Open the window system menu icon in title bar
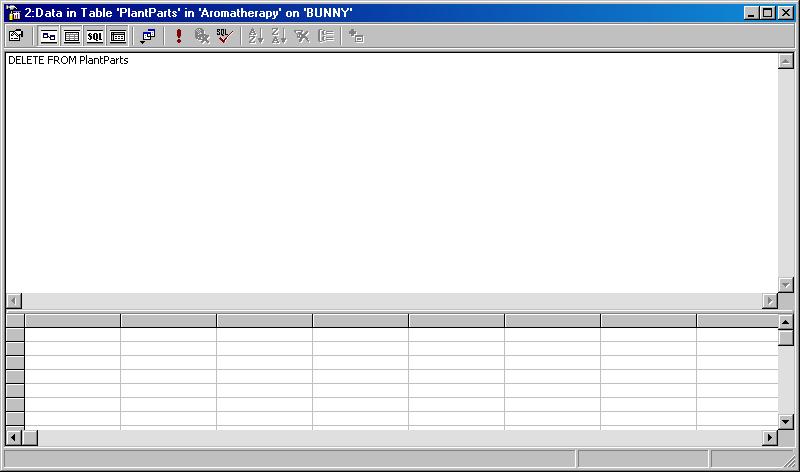 [x=14, y=13]
